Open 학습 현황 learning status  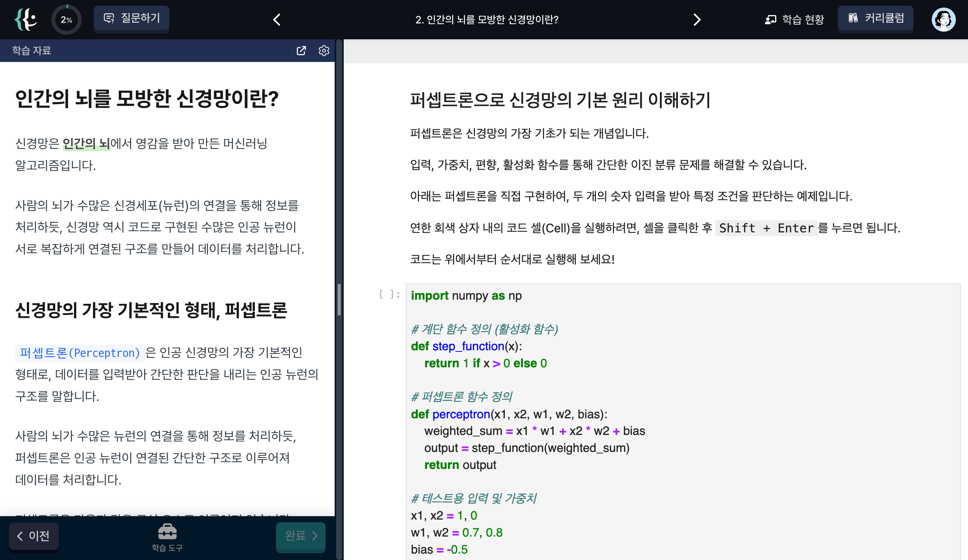[794, 20]
